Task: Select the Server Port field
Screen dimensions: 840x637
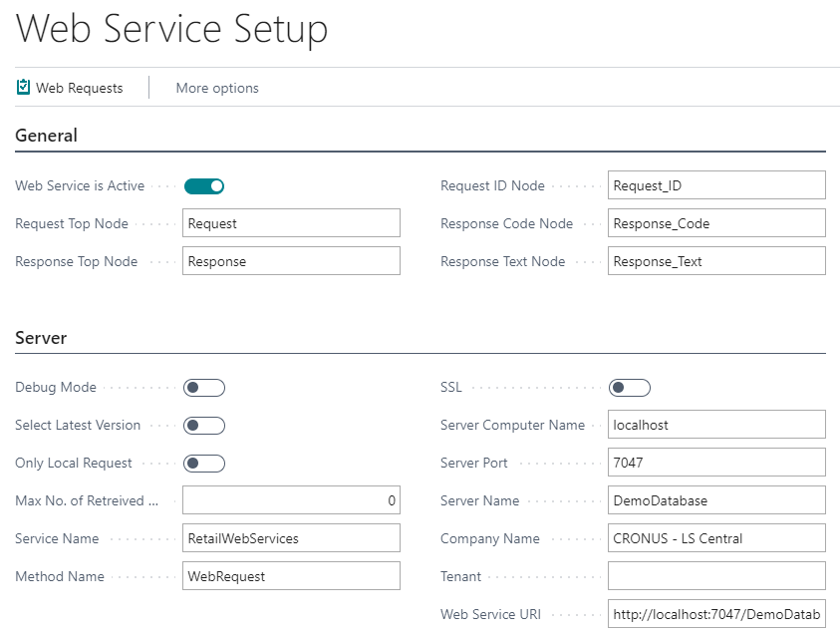Action: (x=716, y=463)
